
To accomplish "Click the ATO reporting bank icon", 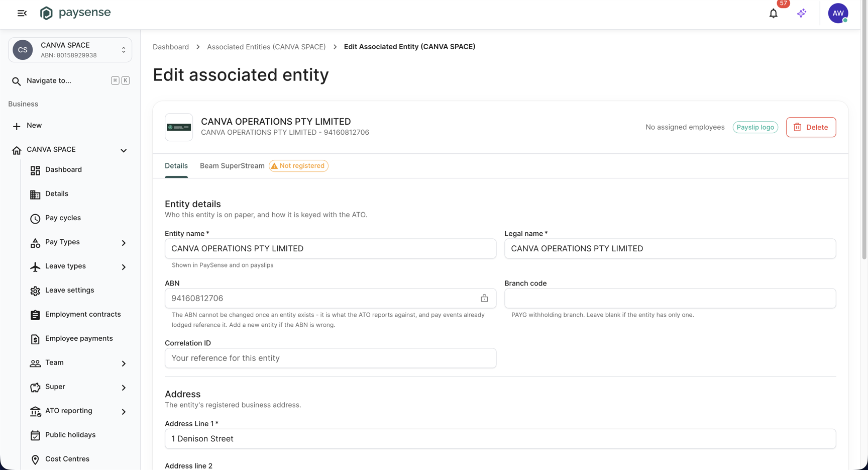I will click(x=35, y=412).
